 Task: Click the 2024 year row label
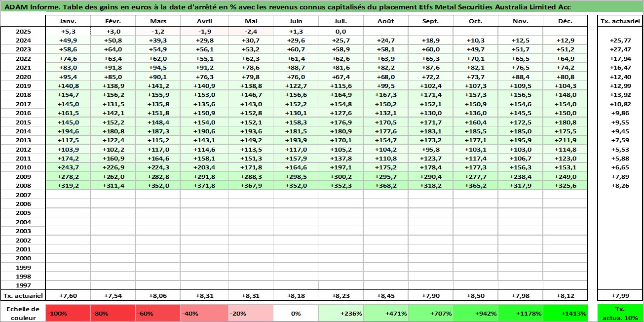(23, 40)
